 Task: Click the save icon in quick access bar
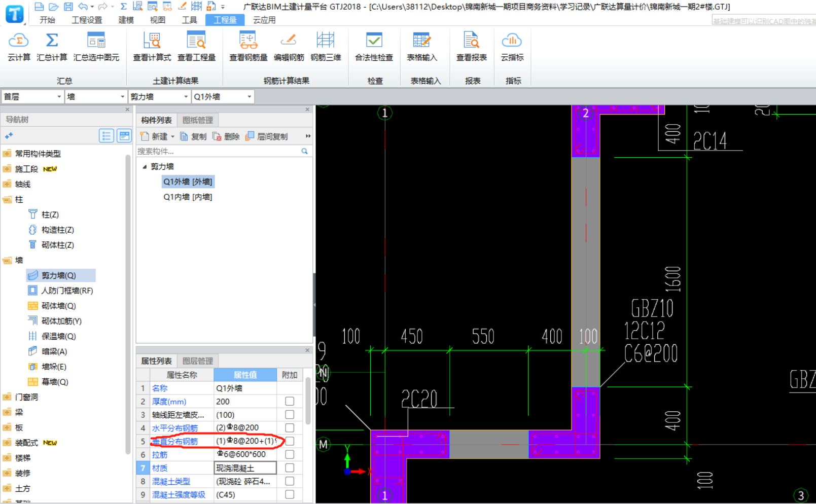click(68, 7)
